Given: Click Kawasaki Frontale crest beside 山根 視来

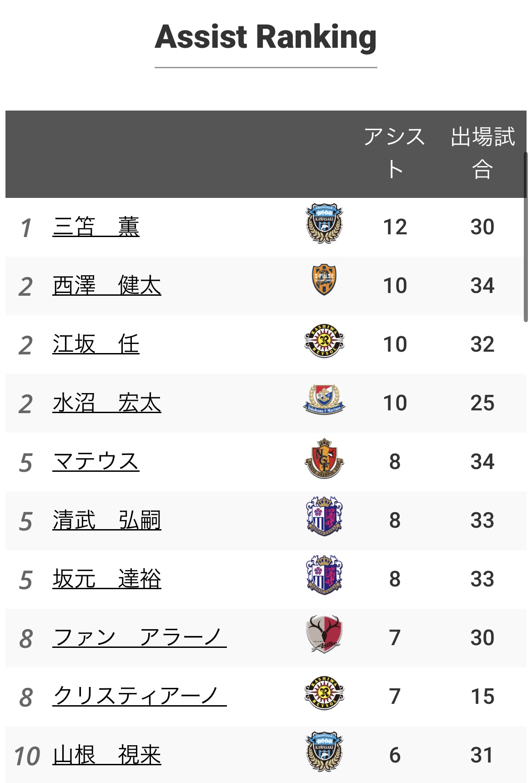Looking at the screenshot, I should pyautogui.click(x=324, y=751).
